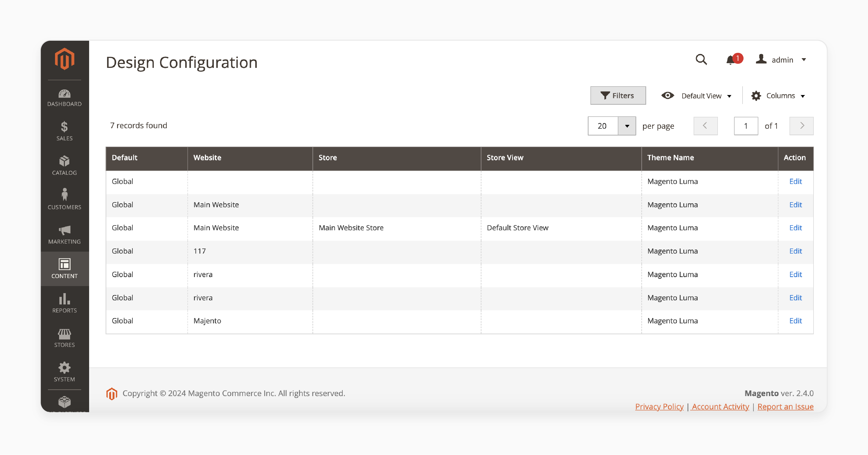Open the search magnifier icon
This screenshot has height=455, width=868.
(701, 60)
